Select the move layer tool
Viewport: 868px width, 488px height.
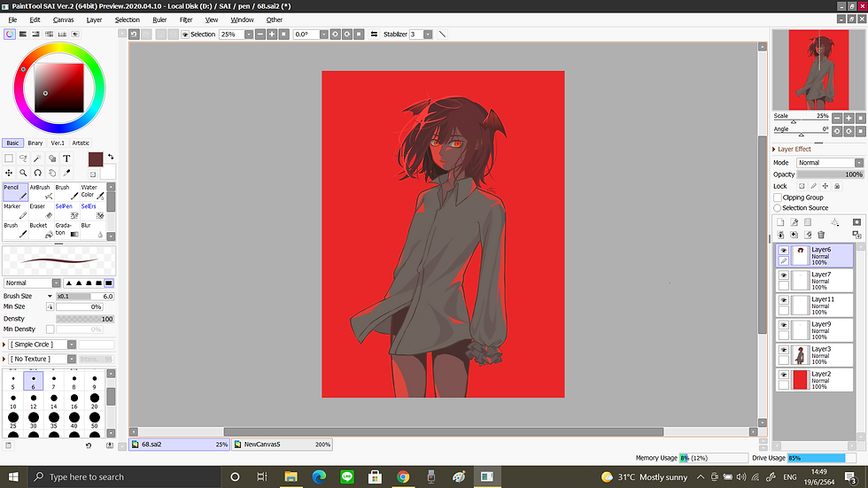coord(9,173)
